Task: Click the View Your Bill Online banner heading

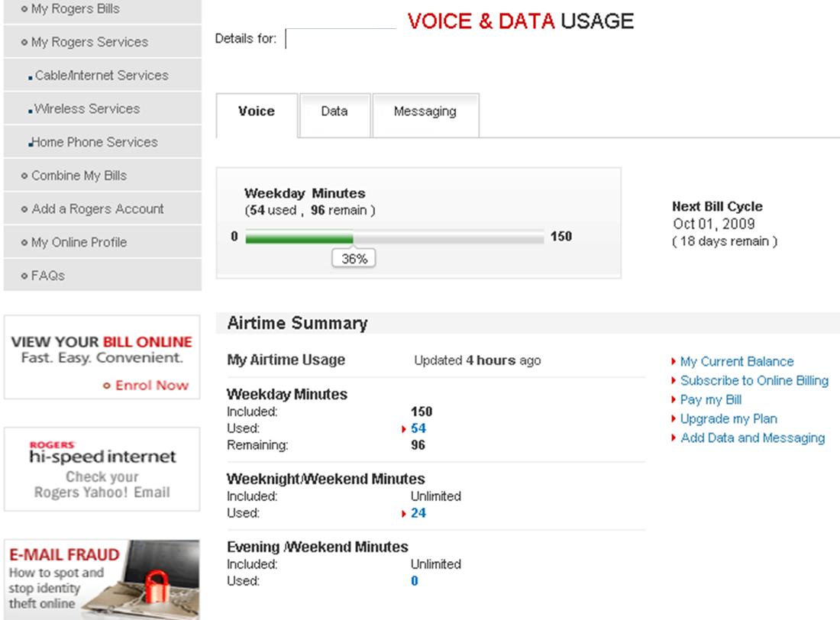Action: [102, 342]
